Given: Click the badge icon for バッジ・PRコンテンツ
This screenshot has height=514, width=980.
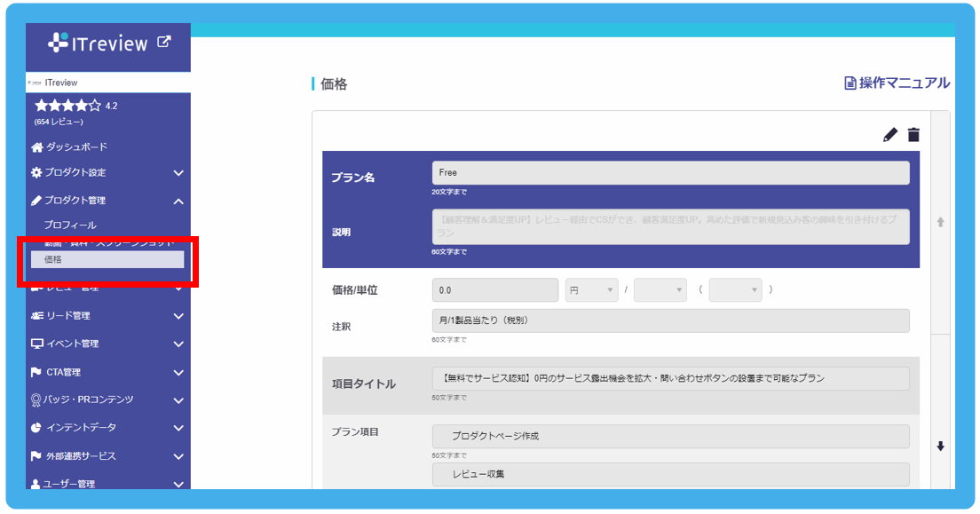Looking at the screenshot, I should pos(37,400).
